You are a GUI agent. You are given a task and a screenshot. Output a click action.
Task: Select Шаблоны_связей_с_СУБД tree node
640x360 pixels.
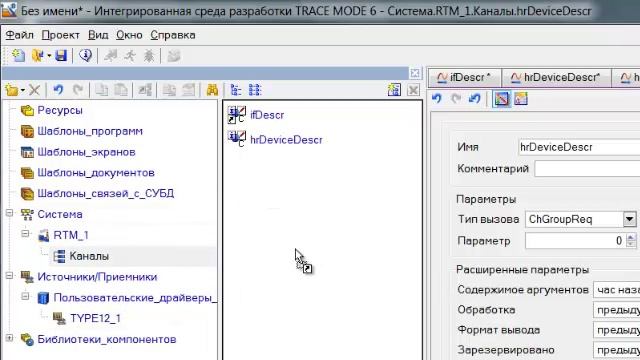click(x=106, y=193)
